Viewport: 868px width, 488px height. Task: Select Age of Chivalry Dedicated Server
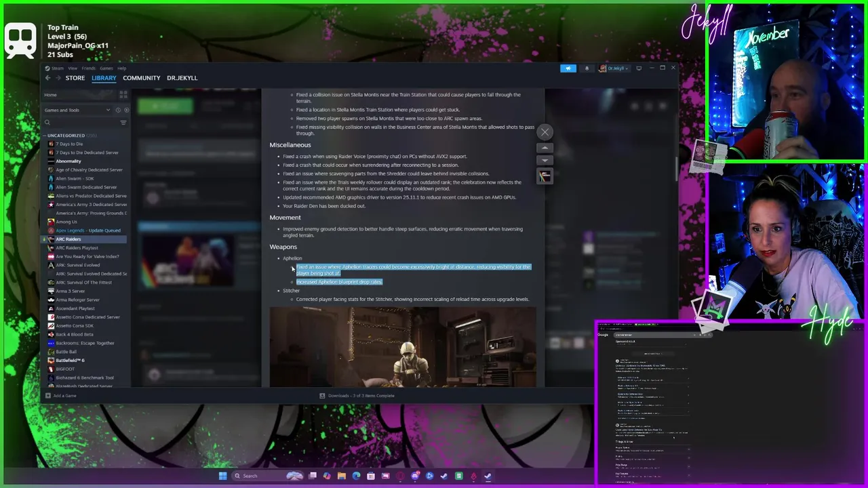point(89,170)
